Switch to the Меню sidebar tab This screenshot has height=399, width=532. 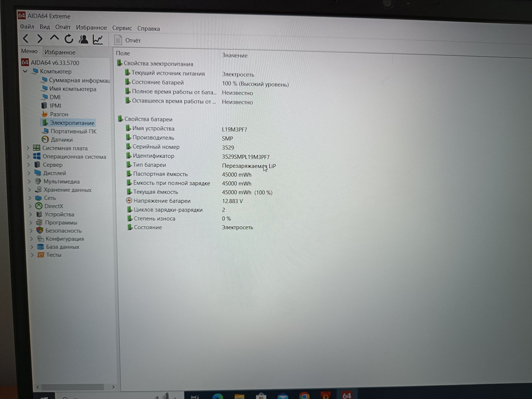coord(29,51)
